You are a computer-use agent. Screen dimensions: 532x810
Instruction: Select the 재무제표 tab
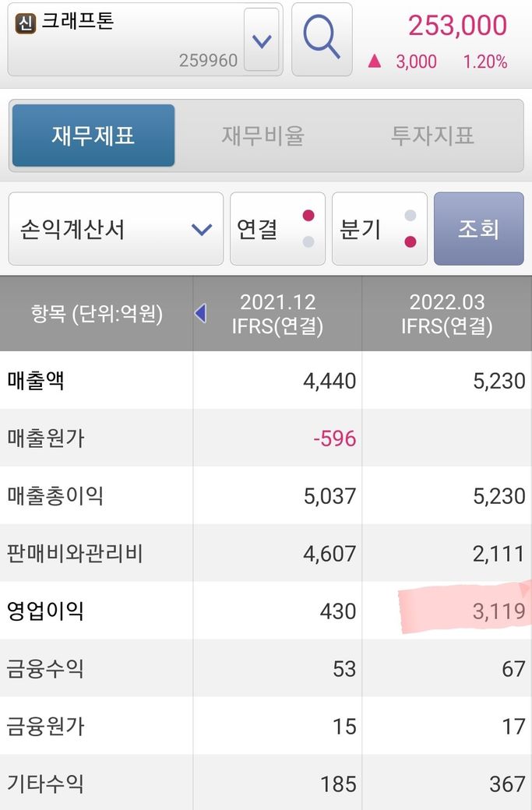click(x=93, y=136)
